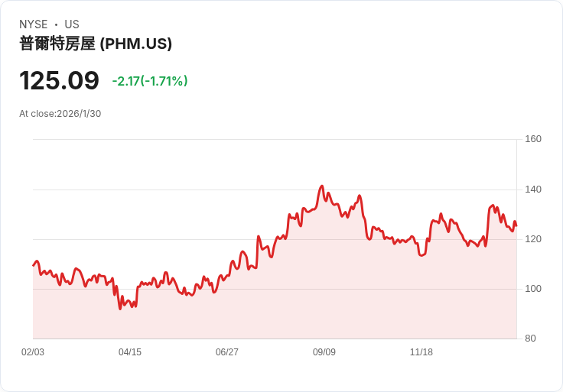This screenshot has height=392, width=563.
Task: Click the 120 y-axis label
Action: [x=533, y=239]
